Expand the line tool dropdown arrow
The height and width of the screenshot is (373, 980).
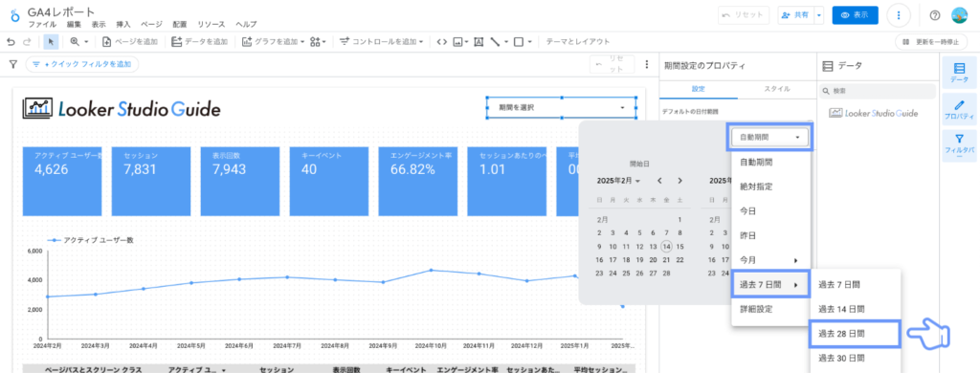[506, 42]
